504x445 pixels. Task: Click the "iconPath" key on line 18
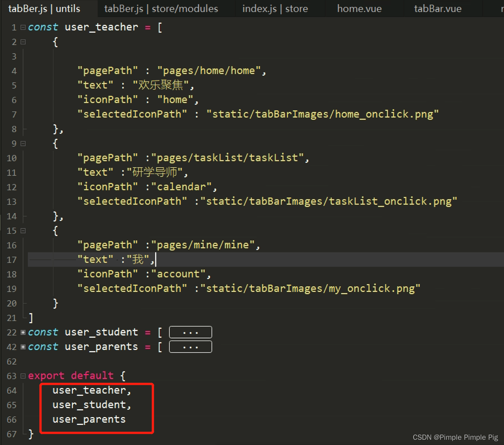108,274
